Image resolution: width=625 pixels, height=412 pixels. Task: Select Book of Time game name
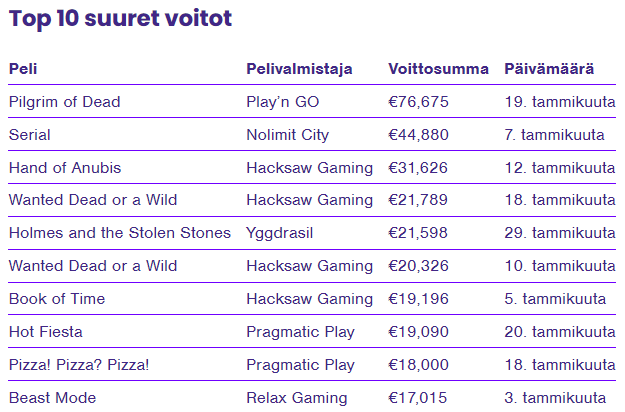coord(57,299)
